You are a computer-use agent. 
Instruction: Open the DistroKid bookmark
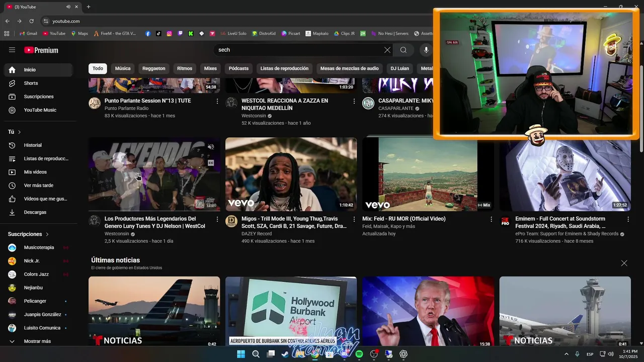[264, 34]
